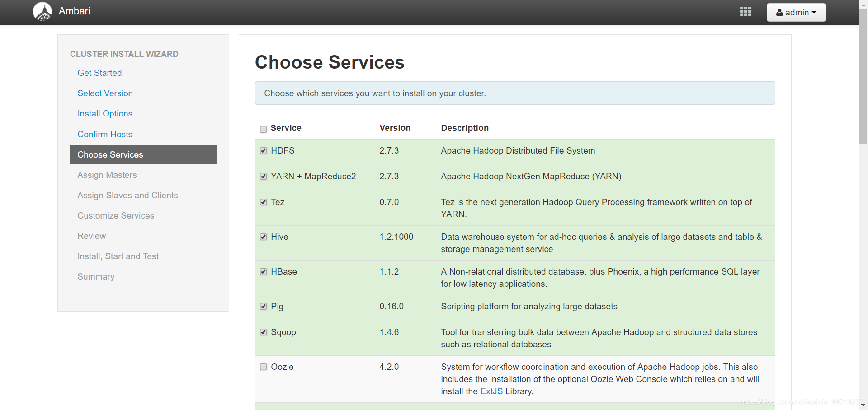Go to Select Version wizard step
This screenshot has height=410, width=868.
[105, 93]
